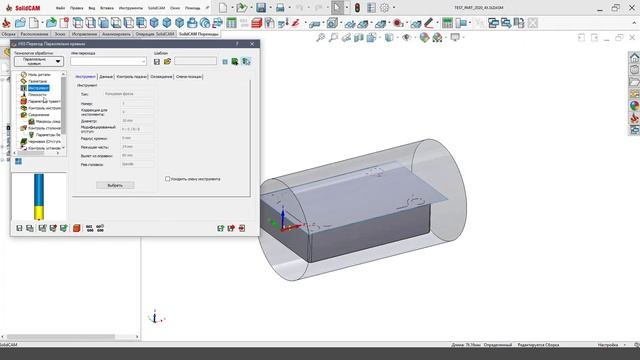Open the Правка menu

pos(76,8)
